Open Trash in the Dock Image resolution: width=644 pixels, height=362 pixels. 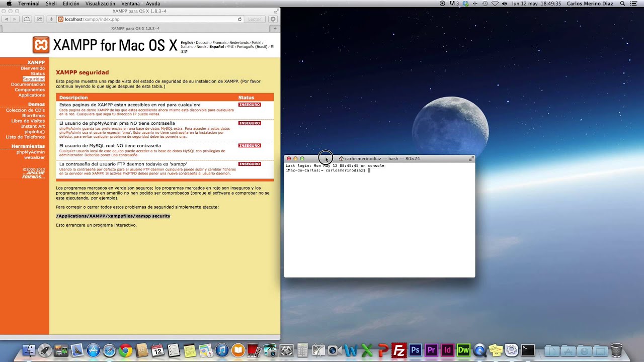[x=616, y=350]
